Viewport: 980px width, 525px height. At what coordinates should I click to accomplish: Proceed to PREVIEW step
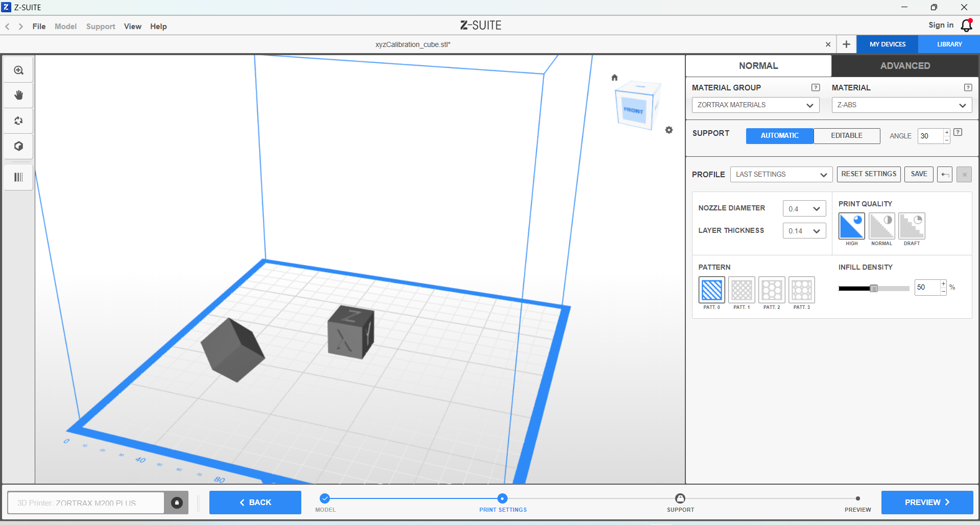[x=927, y=503]
